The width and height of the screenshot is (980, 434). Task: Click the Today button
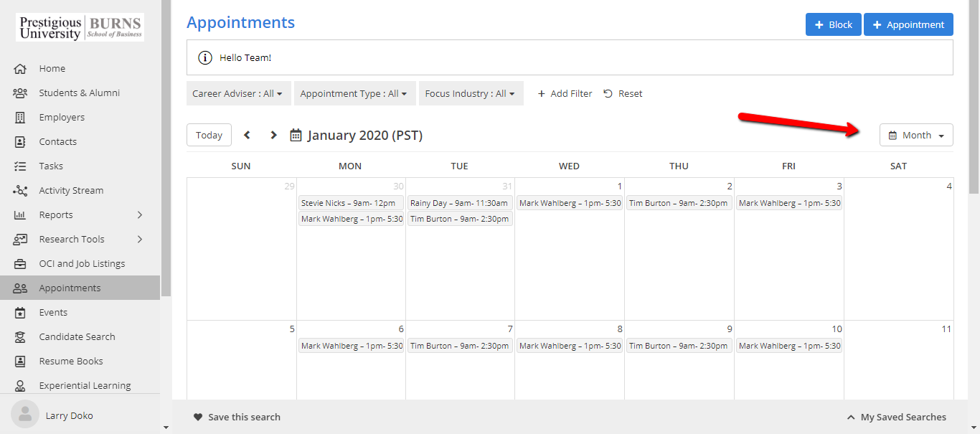209,135
